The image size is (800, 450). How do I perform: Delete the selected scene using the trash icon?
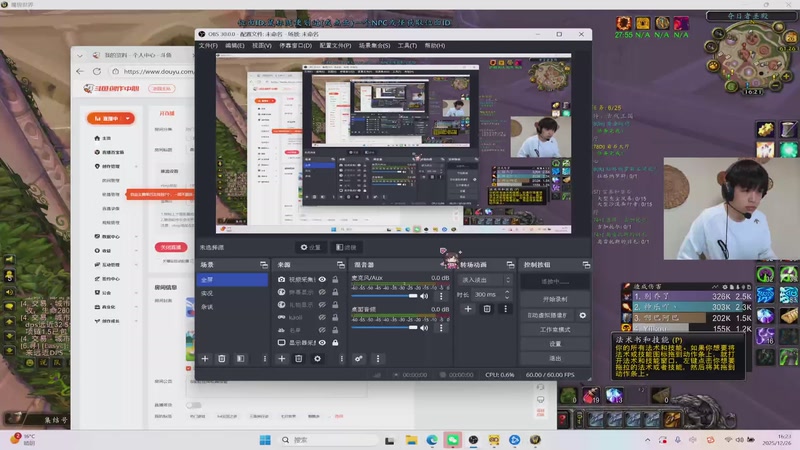click(222, 358)
